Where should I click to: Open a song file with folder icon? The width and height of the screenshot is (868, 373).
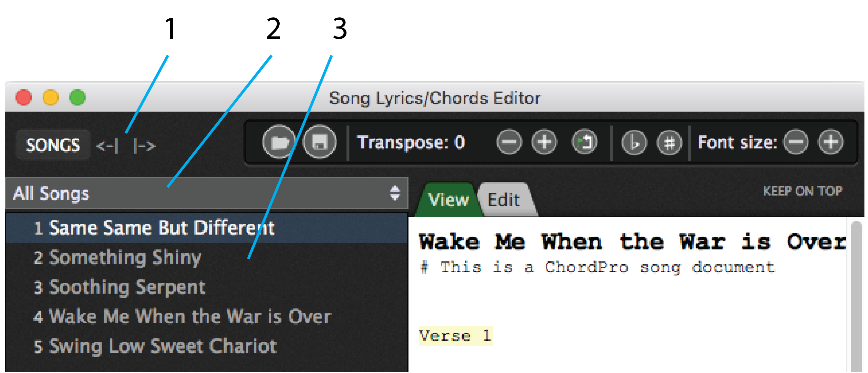[x=279, y=142]
